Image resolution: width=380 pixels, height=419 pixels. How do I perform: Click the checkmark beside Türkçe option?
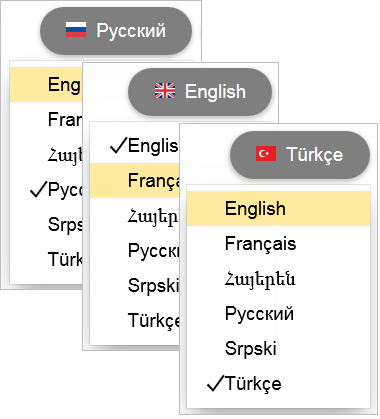click(x=215, y=383)
